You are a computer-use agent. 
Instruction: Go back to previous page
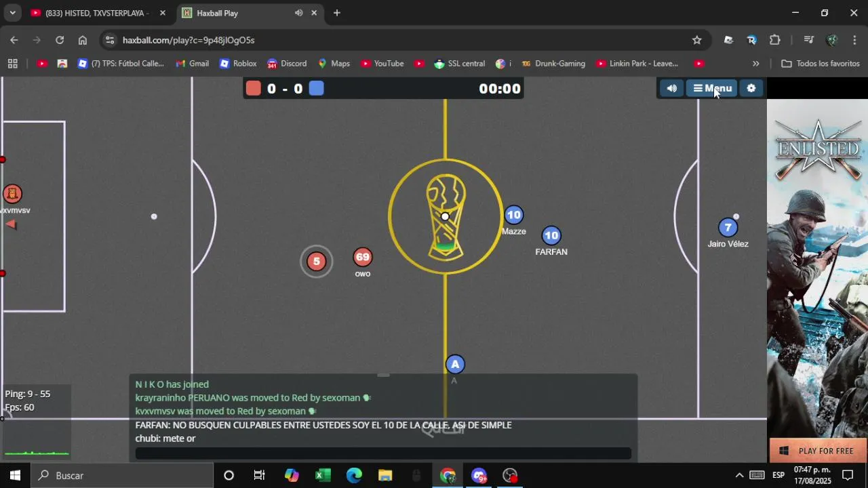(14, 40)
